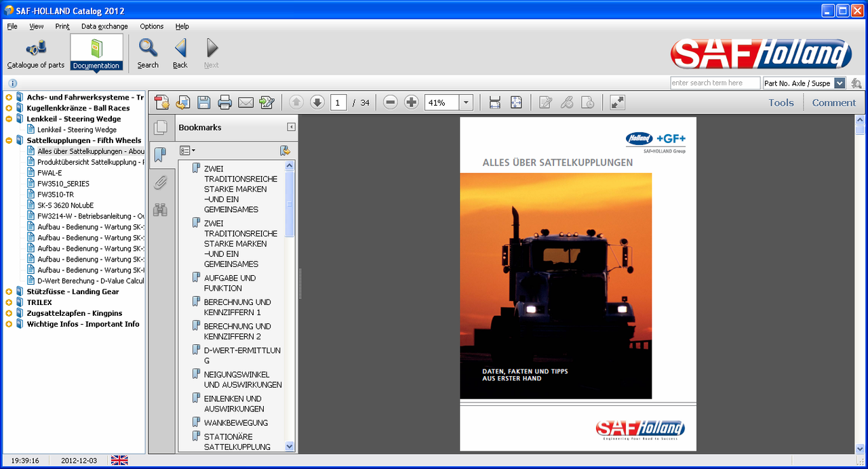
Task: Click search binoculars icon next to Part No. dropdown
Action: pyautogui.click(x=856, y=83)
